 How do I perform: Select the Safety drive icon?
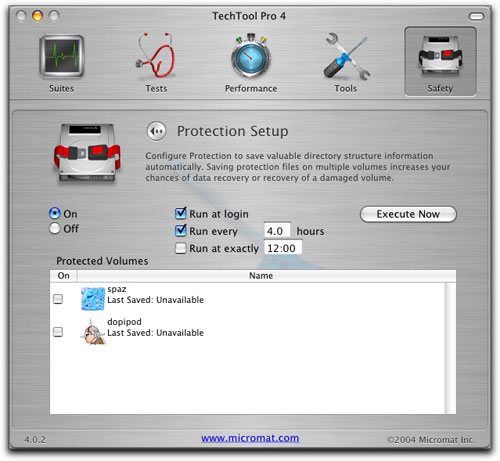pos(440,55)
